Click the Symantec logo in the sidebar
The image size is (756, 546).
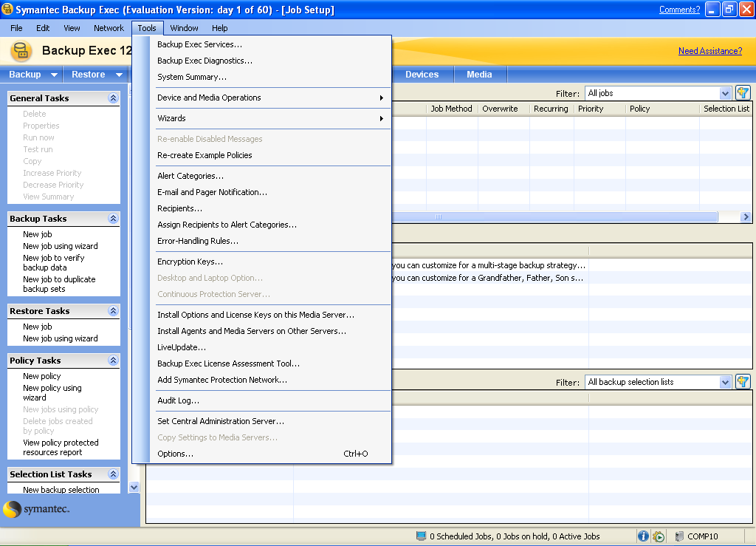37,509
